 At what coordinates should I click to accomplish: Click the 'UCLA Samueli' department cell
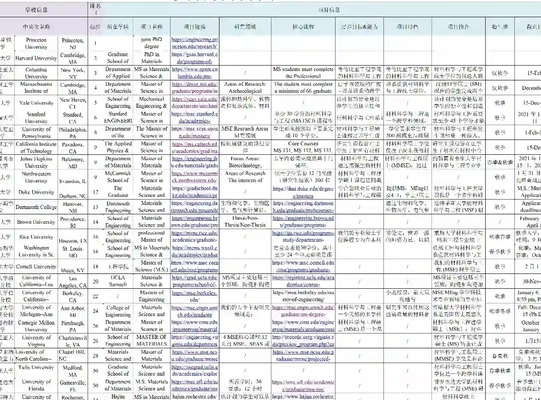coord(118,281)
